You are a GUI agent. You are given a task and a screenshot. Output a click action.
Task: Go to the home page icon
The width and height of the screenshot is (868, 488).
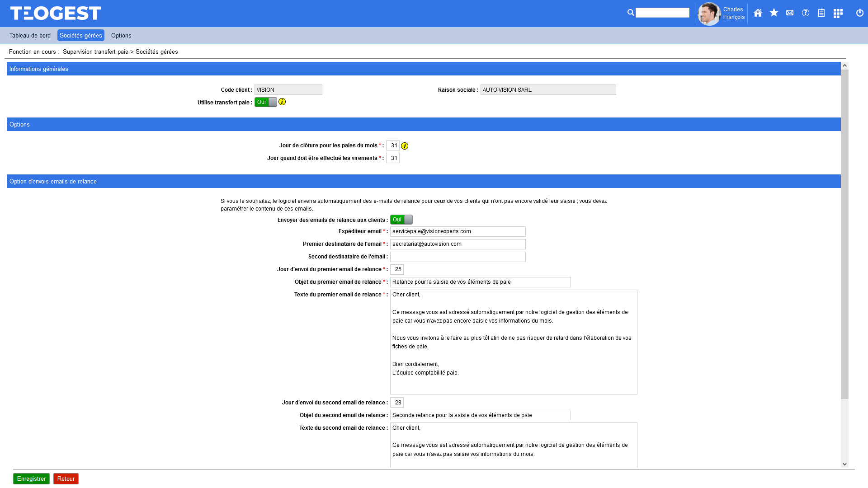point(758,13)
